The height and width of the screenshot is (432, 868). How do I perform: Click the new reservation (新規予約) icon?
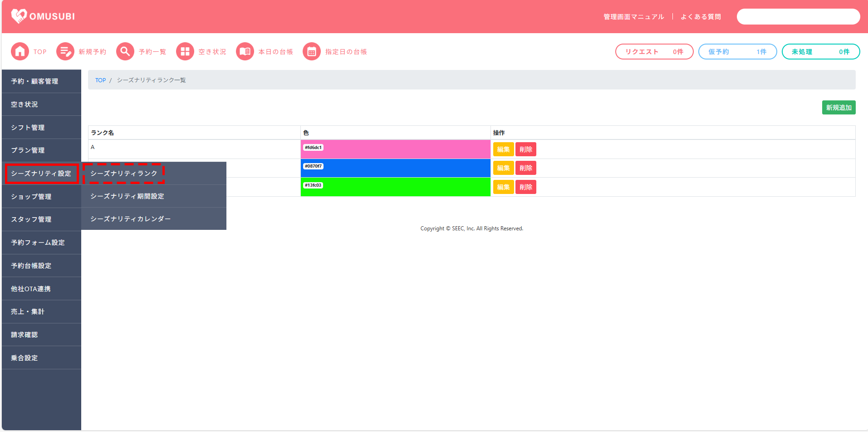(65, 52)
